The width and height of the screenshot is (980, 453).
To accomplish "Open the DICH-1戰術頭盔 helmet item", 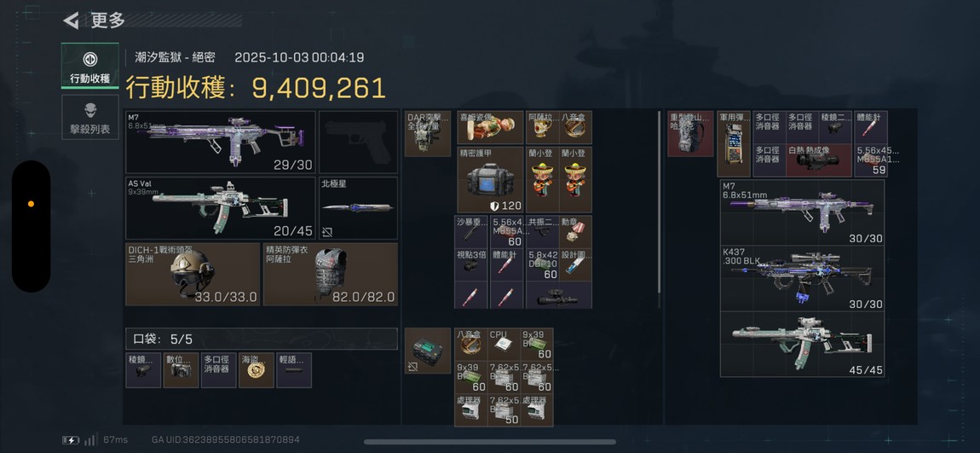I will click(x=193, y=274).
